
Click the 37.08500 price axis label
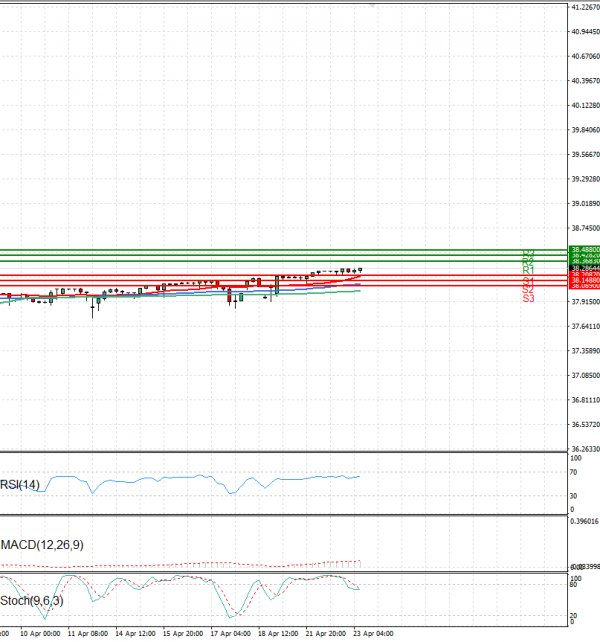tap(586, 375)
